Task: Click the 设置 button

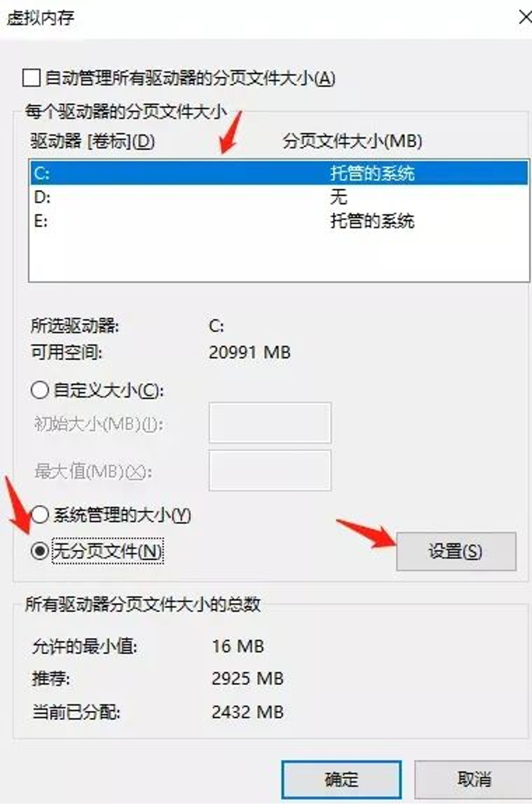Action: coord(456,551)
